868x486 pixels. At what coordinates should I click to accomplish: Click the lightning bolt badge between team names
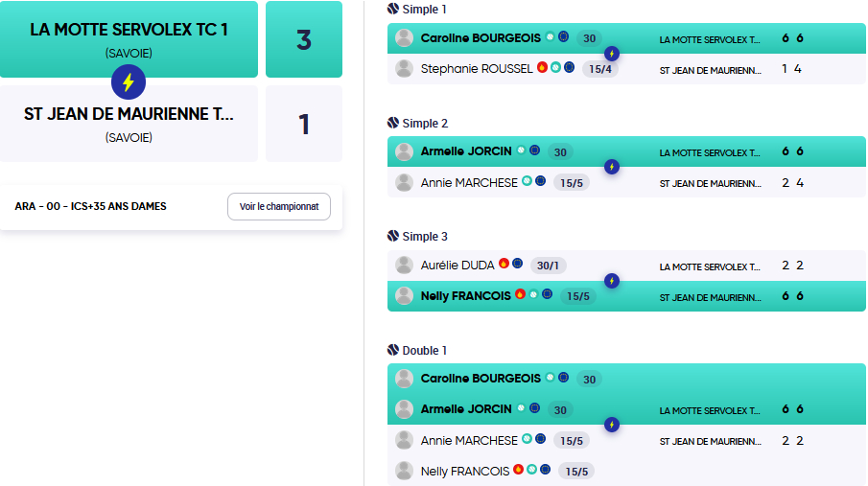coord(129,81)
